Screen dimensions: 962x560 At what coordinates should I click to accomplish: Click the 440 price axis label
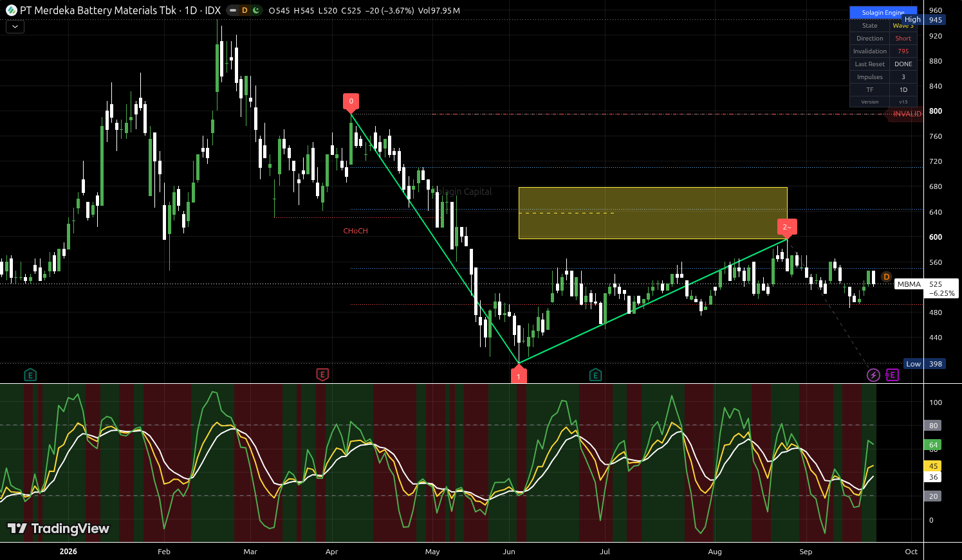click(935, 338)
